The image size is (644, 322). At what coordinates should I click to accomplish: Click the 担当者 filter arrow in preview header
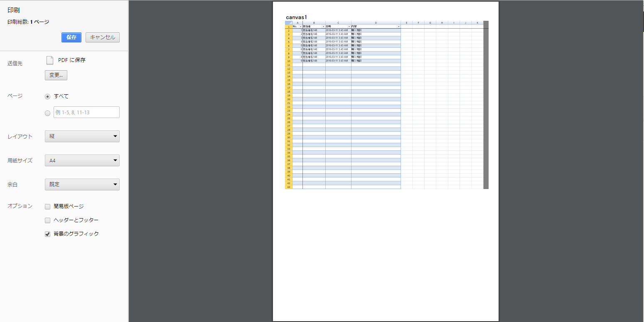[x=323, y=27]
